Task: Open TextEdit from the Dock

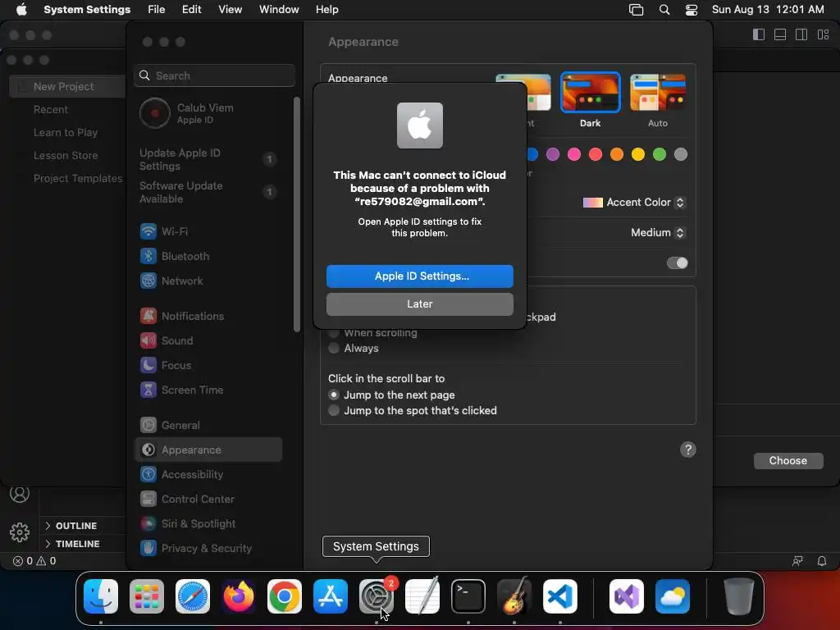Action: click(x=422, y=596)
